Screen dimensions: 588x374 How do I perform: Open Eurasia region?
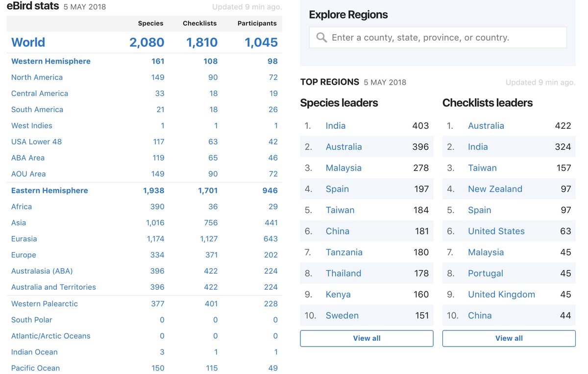click(24, 239)
